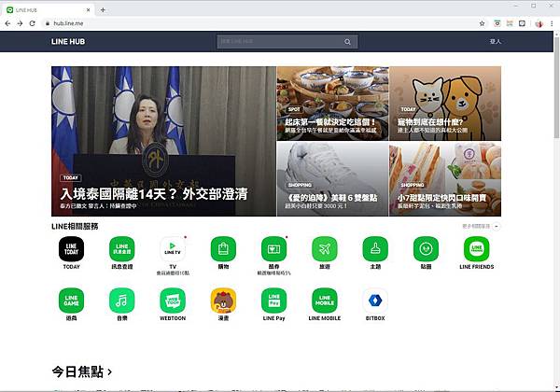Open the WEBTOON service icon
This screenshot has width=560, height=392.
point(173,301)
